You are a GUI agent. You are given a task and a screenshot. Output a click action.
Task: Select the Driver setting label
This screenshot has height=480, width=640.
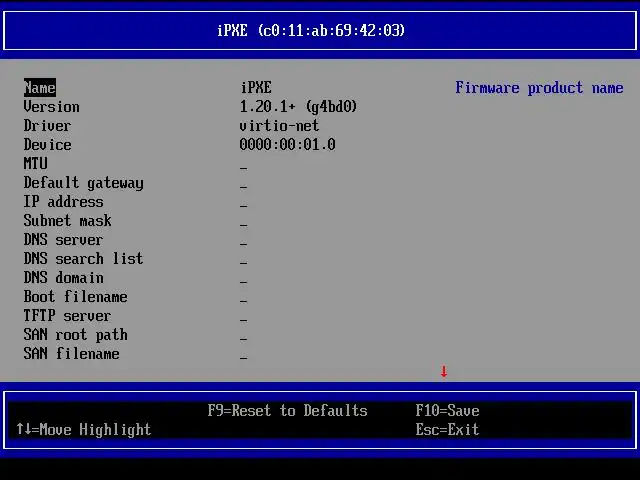pyautogui.click(x=47, y=126)
